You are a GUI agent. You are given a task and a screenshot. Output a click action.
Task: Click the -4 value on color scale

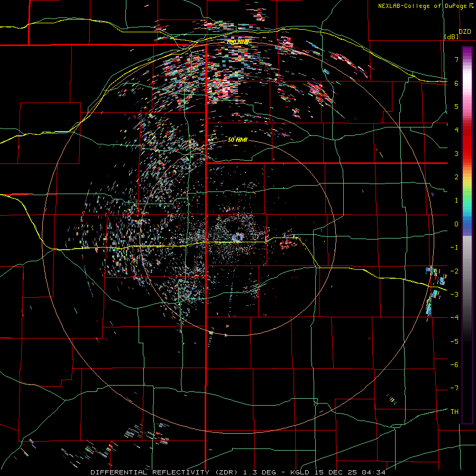click(454, 318)
